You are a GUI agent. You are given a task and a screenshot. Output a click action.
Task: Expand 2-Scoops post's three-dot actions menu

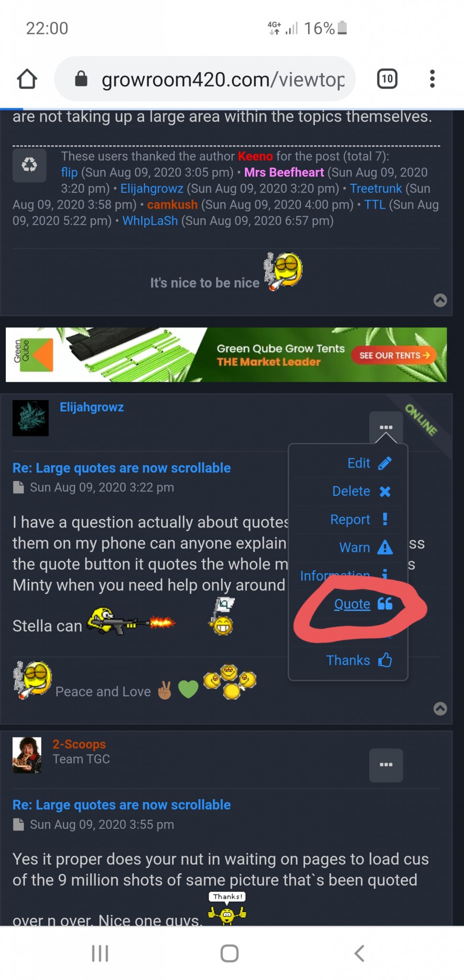tap(386, 765)
